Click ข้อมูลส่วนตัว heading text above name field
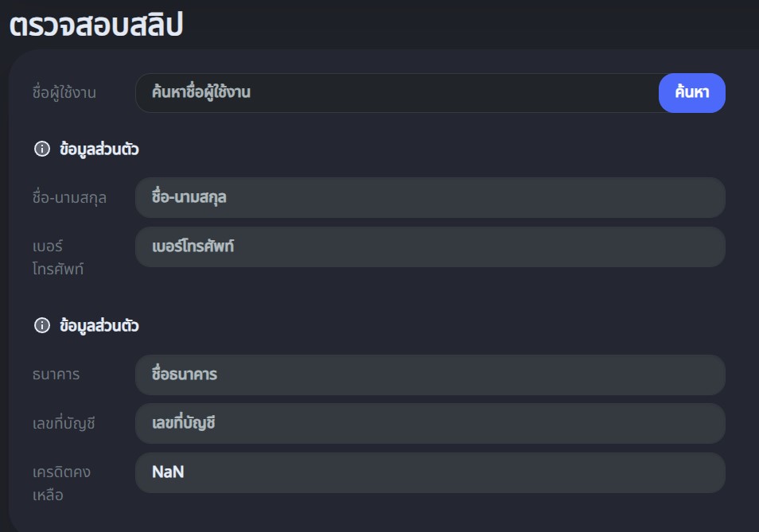 99,150
